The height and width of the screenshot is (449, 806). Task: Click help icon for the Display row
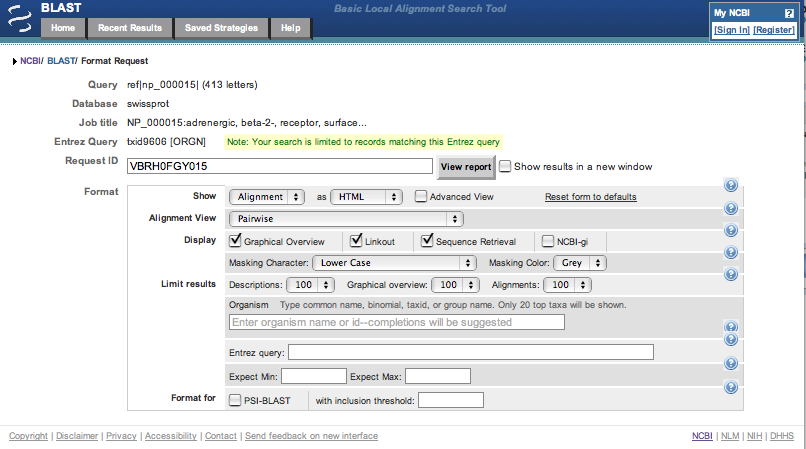(x=730, y=230)
